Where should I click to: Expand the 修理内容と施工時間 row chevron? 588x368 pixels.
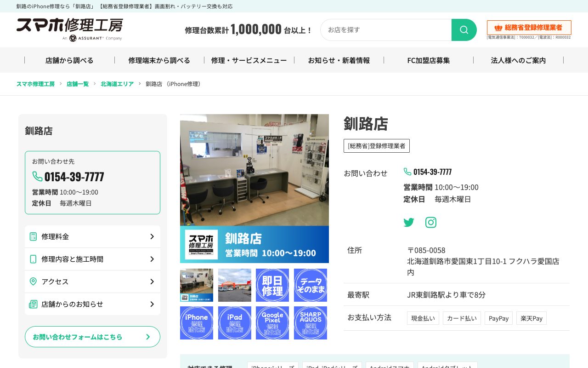[x=152, y=259]
